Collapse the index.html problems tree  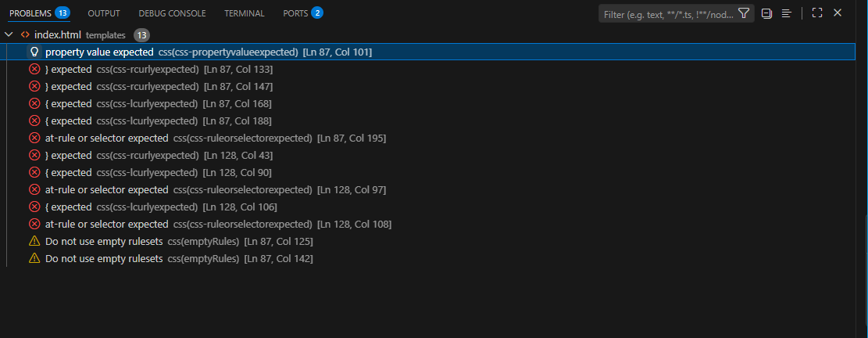pos(9,35)
